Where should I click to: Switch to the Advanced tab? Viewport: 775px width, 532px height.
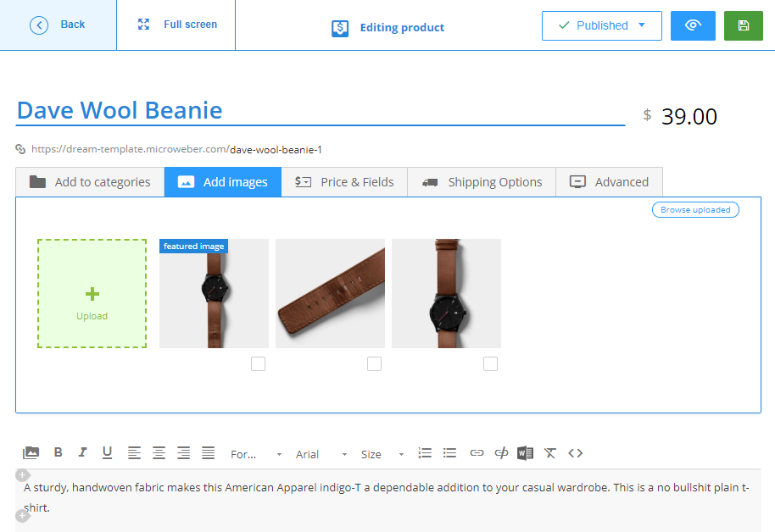(609, 182)
